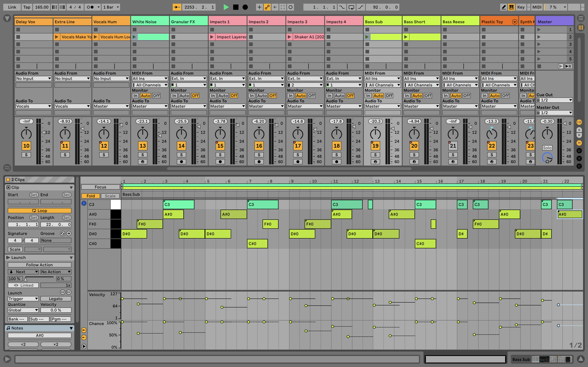Screen dimensions: 588x367
Task: Click the Tap tempo button
Action: [27, 7]
